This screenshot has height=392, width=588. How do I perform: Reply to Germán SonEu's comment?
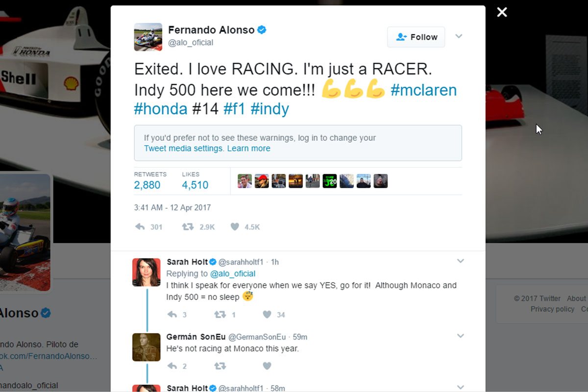[172, 366]
